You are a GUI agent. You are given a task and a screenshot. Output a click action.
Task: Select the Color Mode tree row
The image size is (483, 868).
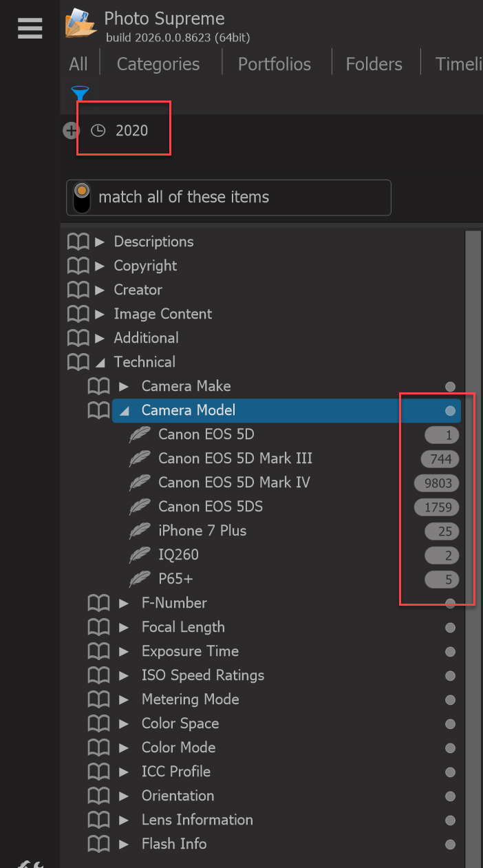(x=178, y=748)
